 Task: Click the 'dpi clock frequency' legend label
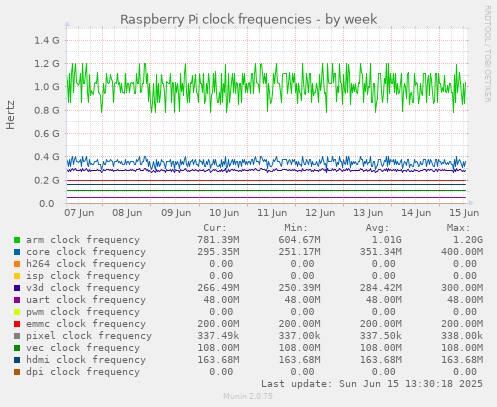(83, 372)
